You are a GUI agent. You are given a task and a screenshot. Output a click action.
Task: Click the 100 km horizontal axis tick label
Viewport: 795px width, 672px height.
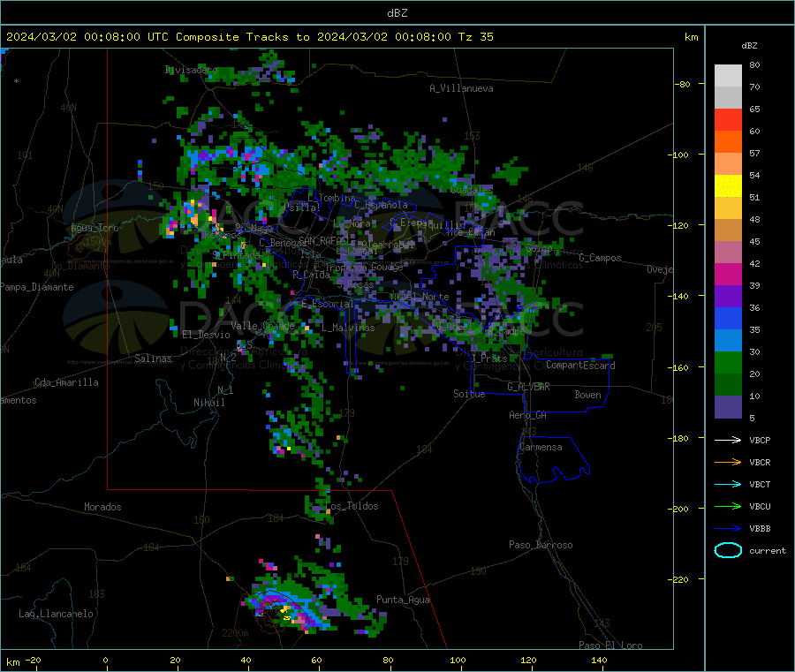(x=458, y=660)
